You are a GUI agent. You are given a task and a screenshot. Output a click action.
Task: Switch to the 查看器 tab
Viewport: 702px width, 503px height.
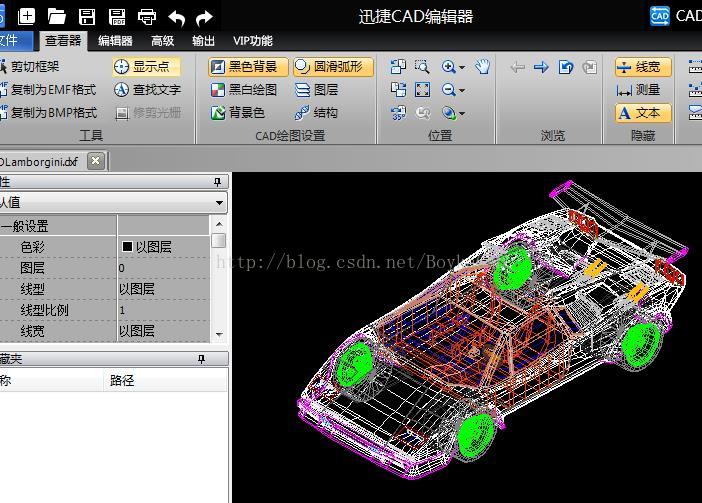(63, 41)
